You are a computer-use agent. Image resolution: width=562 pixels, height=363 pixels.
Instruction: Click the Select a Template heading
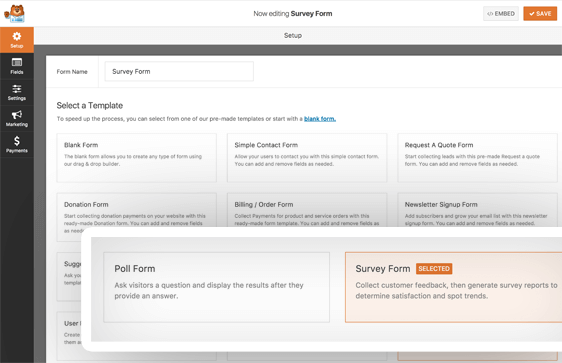[x=90, y=106]
